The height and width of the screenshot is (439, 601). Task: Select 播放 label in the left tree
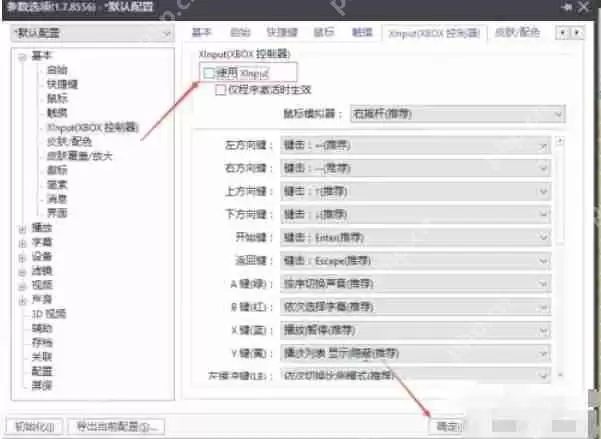pos(42,228)
